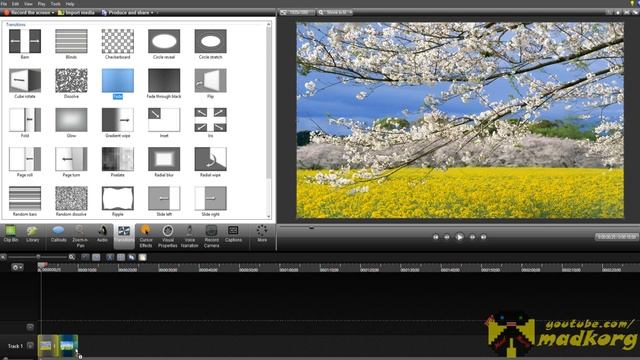The height and width of the screenshot is (360, 640).
Task: Jump to previous clip in preview
Action: (436, 237)
